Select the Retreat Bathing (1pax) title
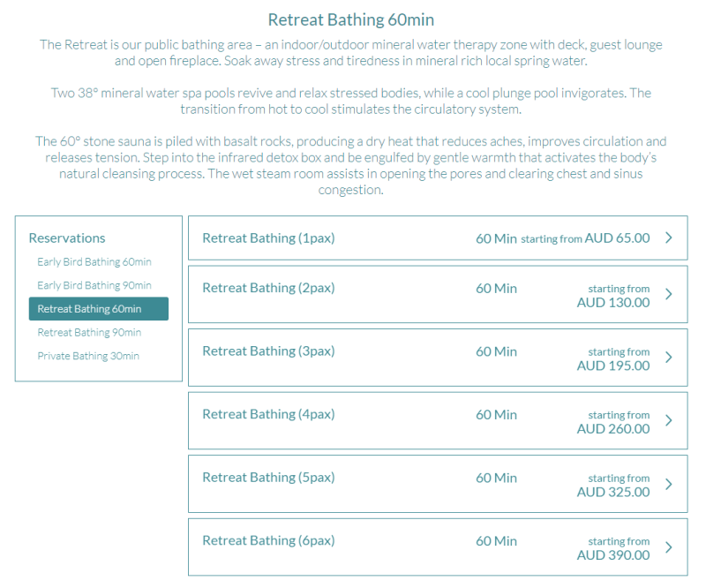This screenshot has width=706, height=588. click(269, 237)
